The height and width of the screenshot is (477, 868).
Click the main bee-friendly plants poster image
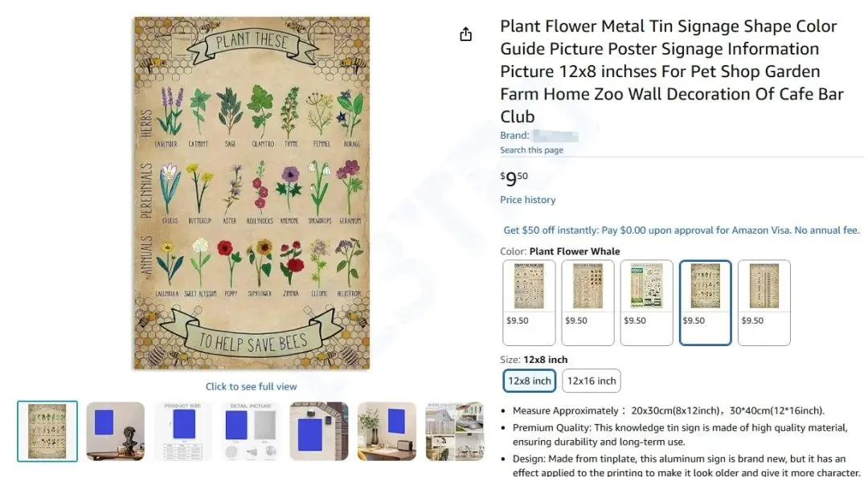point(252,193)
